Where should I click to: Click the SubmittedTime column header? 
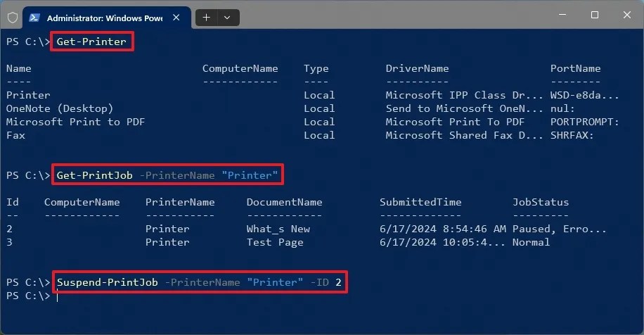click(420, 202)
